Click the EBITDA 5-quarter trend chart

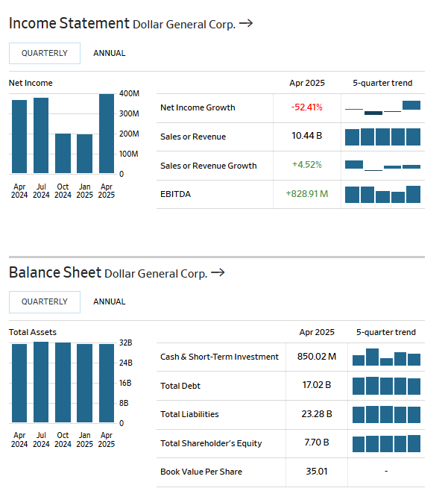coord(382,195)
